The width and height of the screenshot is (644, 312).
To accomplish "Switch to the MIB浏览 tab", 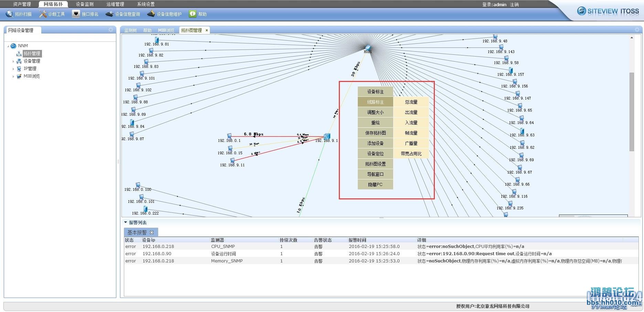I will [166, 30].
